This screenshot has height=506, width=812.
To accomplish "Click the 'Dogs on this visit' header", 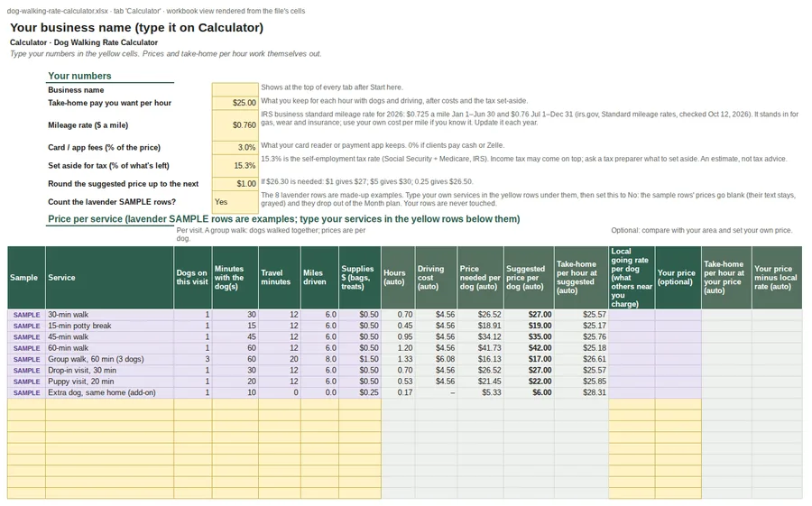I will (x=193, y=278).
